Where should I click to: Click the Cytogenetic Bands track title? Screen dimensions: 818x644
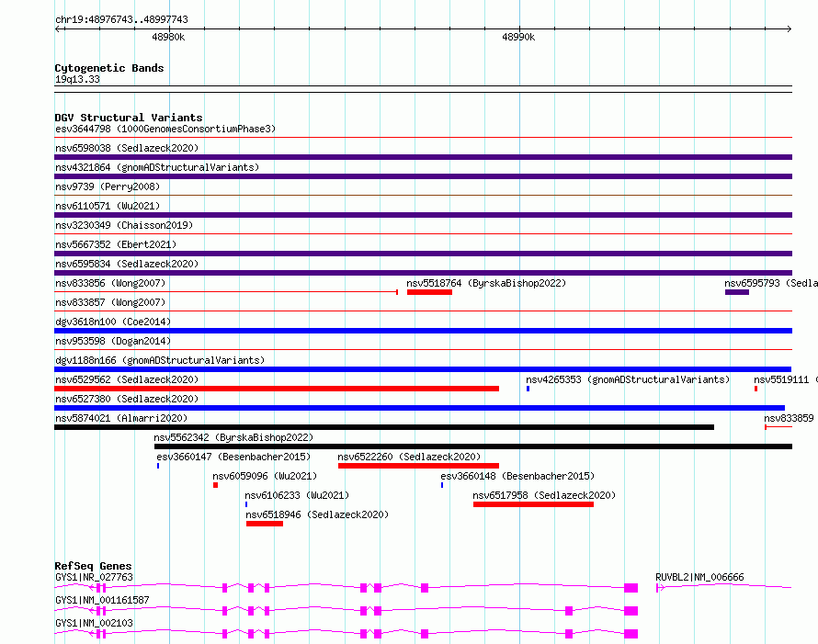point(109,68)
